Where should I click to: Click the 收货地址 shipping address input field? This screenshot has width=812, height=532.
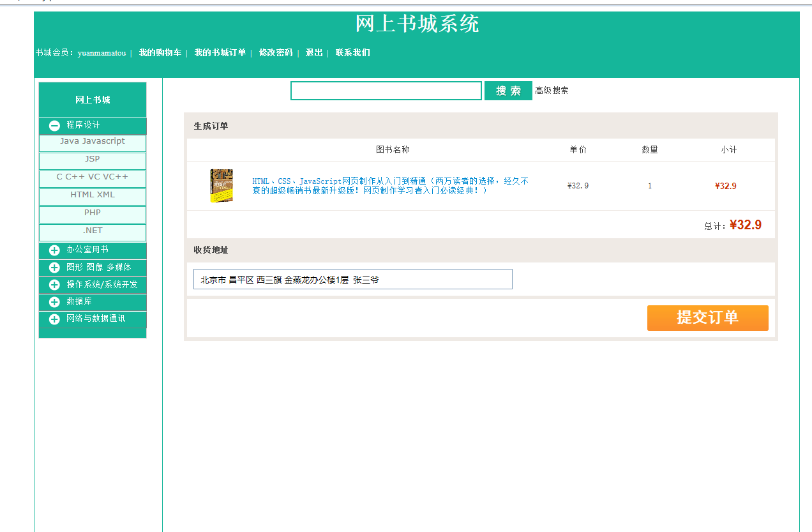352,278
